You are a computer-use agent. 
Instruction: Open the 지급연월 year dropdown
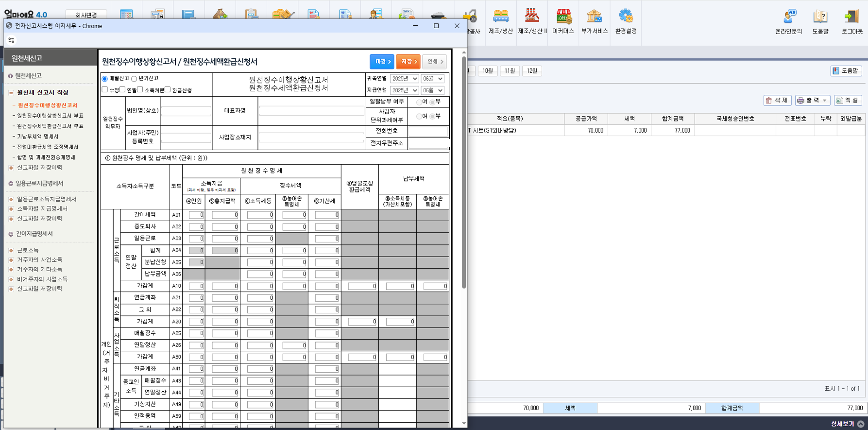coord(404,90)
